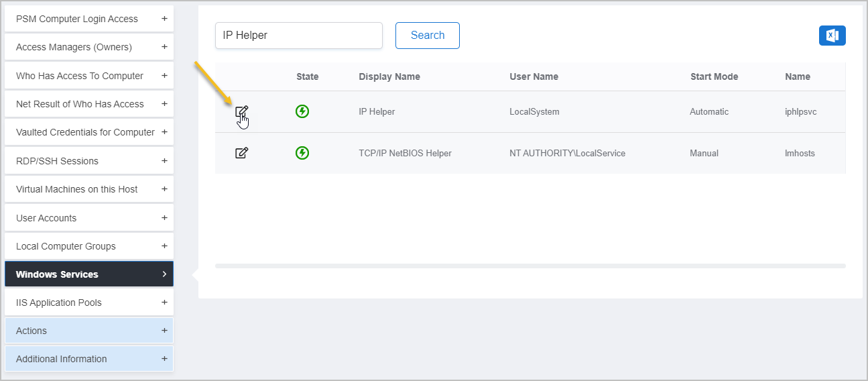The image size is (868, 381).
Task: Click the edit icon for TCP/IP NetBIOS Helper
Action: click(x=242, y=154)
